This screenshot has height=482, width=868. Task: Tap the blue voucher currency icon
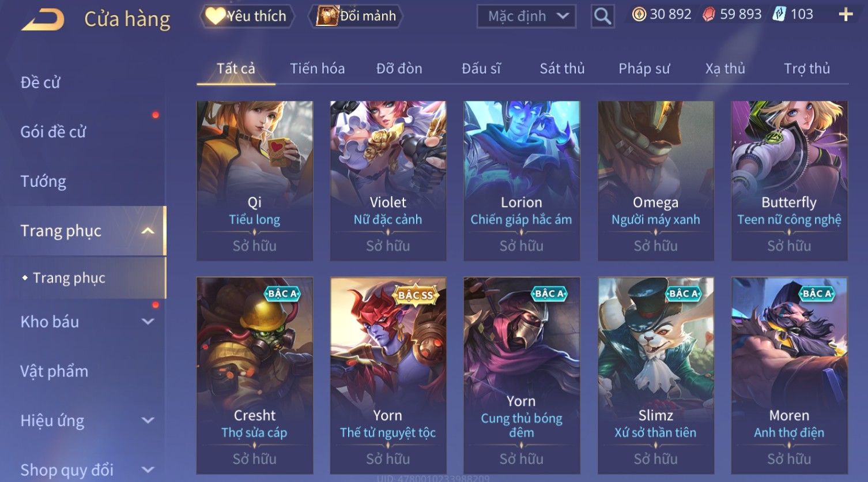click(x=779, y=14)
